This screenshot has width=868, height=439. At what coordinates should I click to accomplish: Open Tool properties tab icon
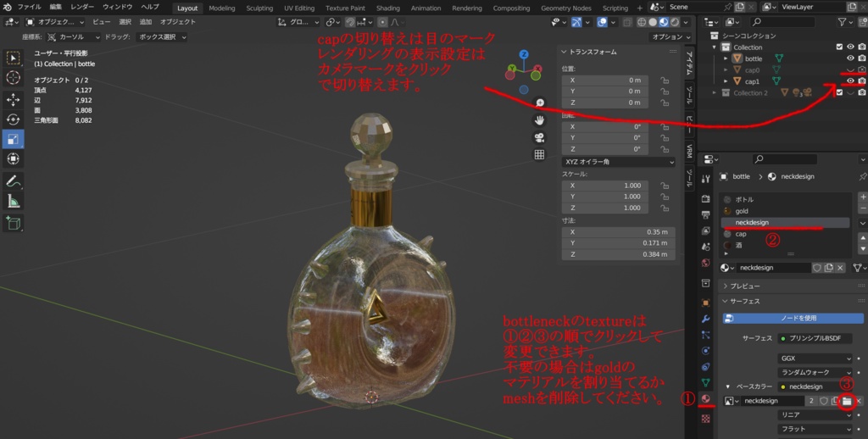click(x=706, y=179)
